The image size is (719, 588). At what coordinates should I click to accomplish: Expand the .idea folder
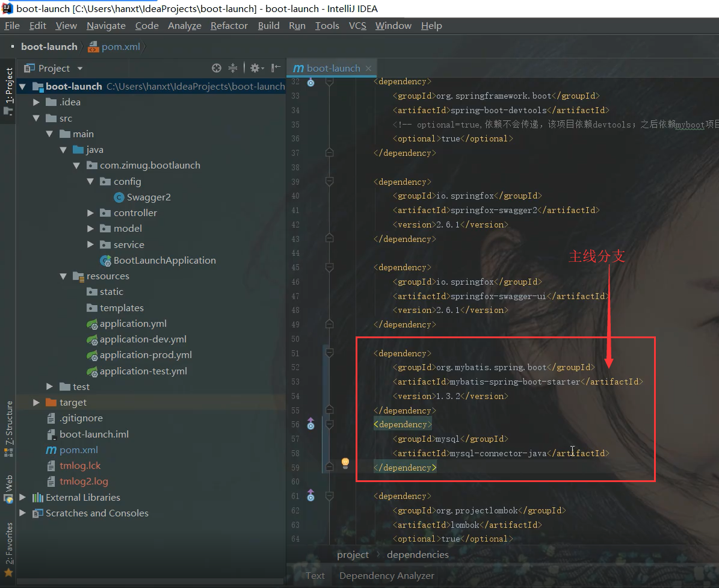tap(36, 102)
